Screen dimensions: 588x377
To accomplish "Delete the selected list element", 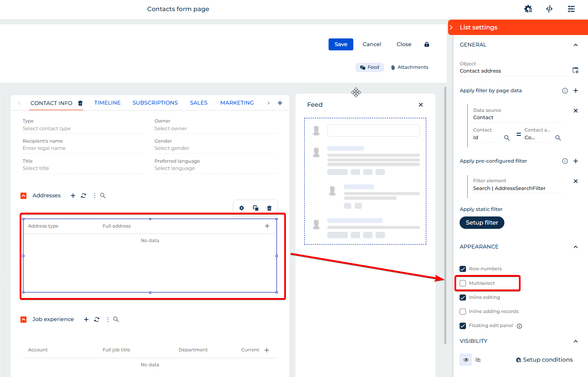I will point(269,208).
